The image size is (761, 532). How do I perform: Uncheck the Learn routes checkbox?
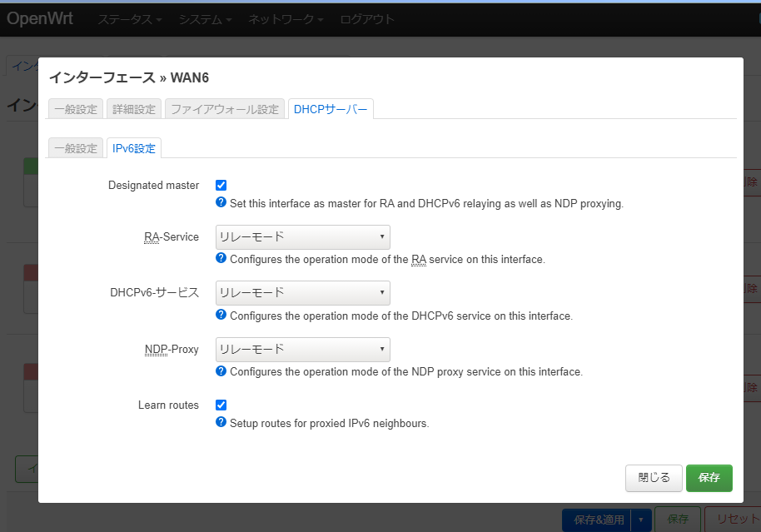tap(221, 405)
